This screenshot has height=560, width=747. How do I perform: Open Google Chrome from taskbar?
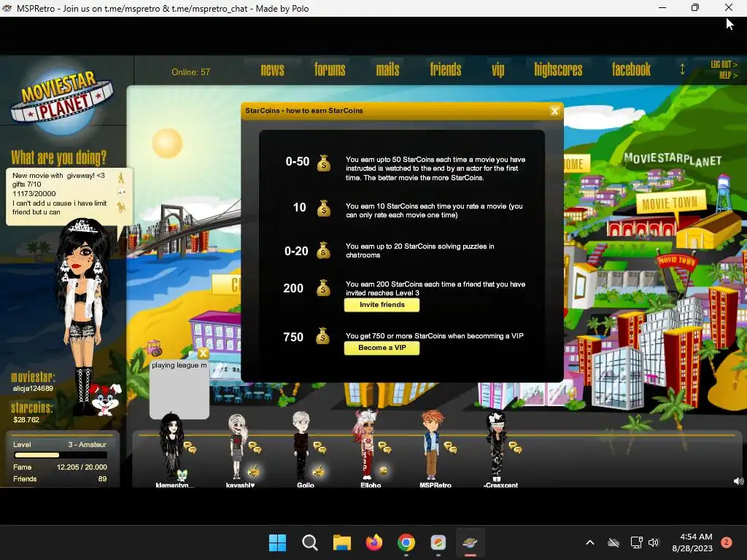(406, 542)
